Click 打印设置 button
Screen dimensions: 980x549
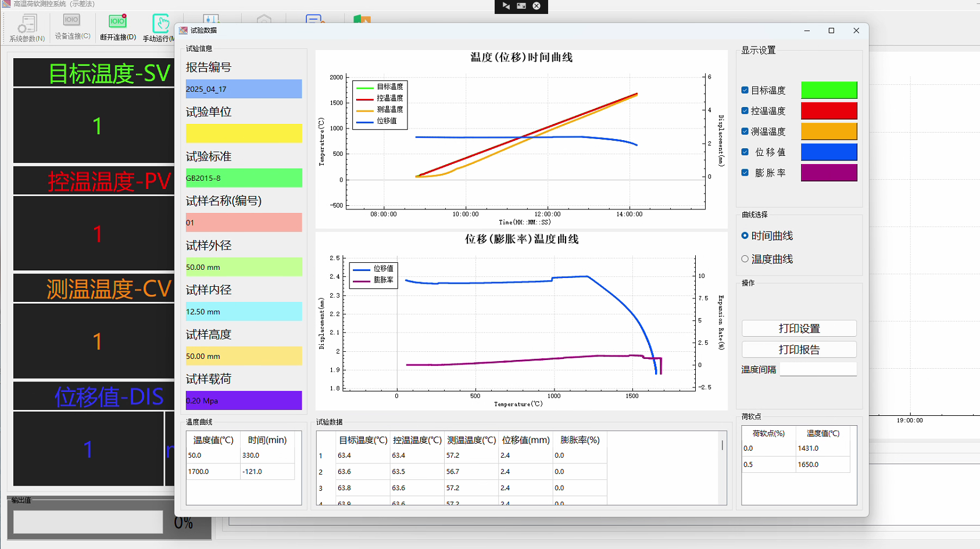[799, 329]
